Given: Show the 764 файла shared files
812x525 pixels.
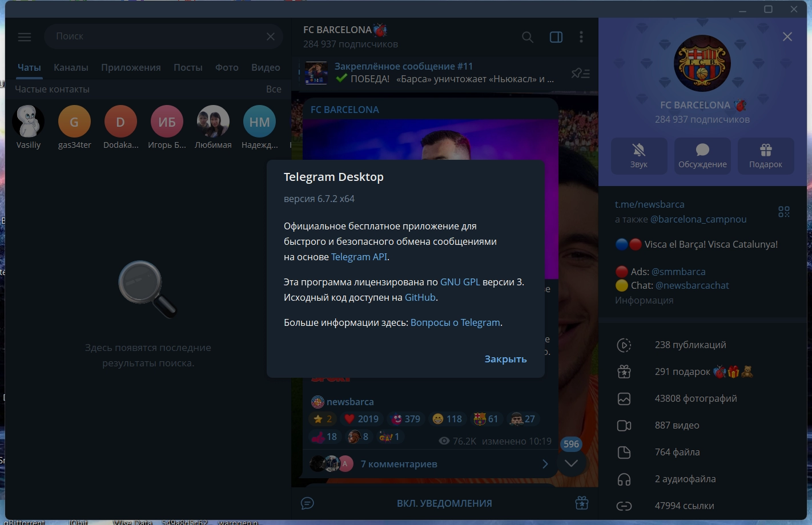Looking at the screenshot, I should pyautogui.click(x=703, y=452).
